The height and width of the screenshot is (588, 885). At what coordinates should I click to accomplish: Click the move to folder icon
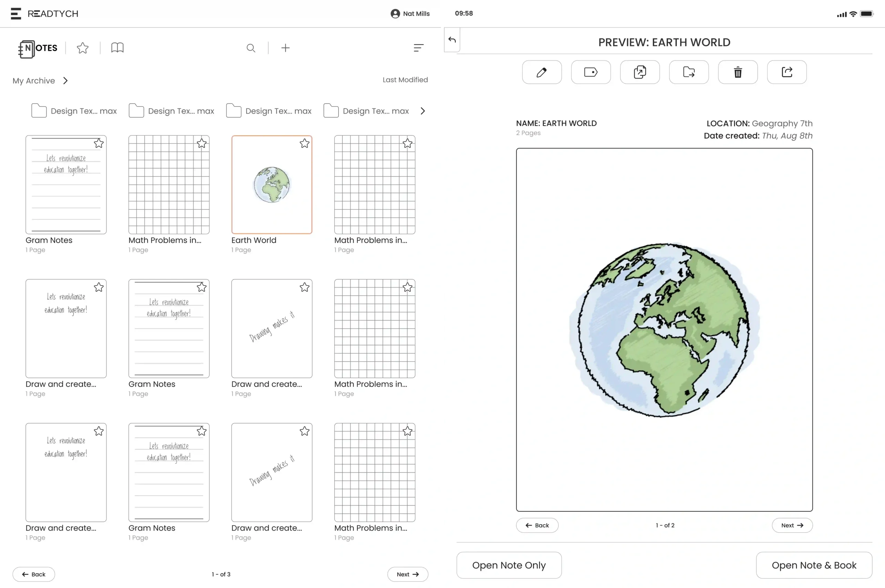tap(689, 72)
